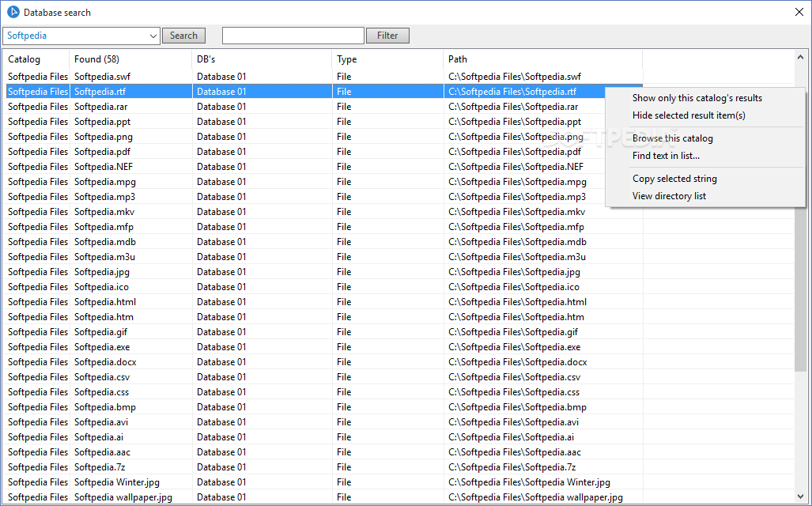
Task: Click the Filter button
Action: click(x=387, y=36)
